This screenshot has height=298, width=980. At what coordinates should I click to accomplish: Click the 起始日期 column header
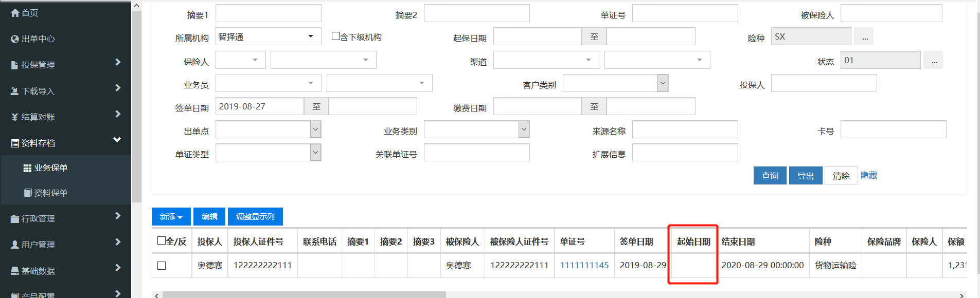pos(693,241)
